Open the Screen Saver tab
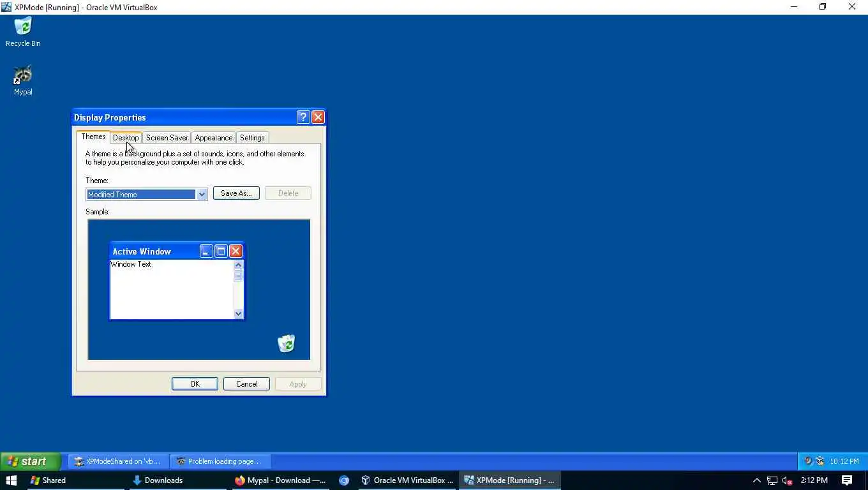 (167, 138)
